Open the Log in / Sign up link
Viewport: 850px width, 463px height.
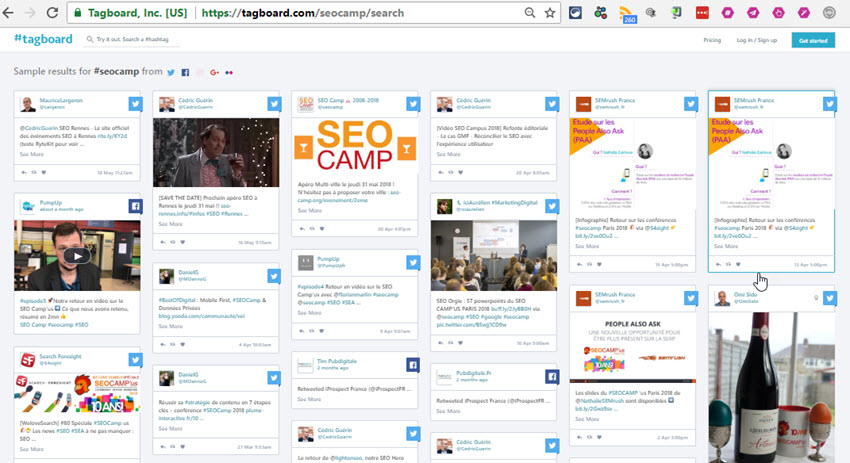(x=756, y=40)
